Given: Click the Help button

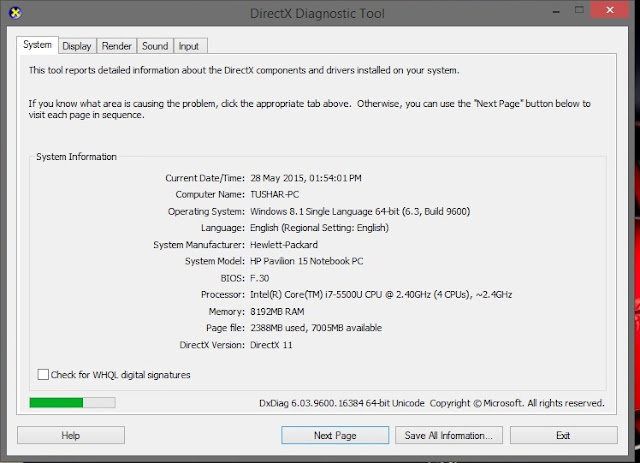Looking at the screenshot, I should click(71, 435).
